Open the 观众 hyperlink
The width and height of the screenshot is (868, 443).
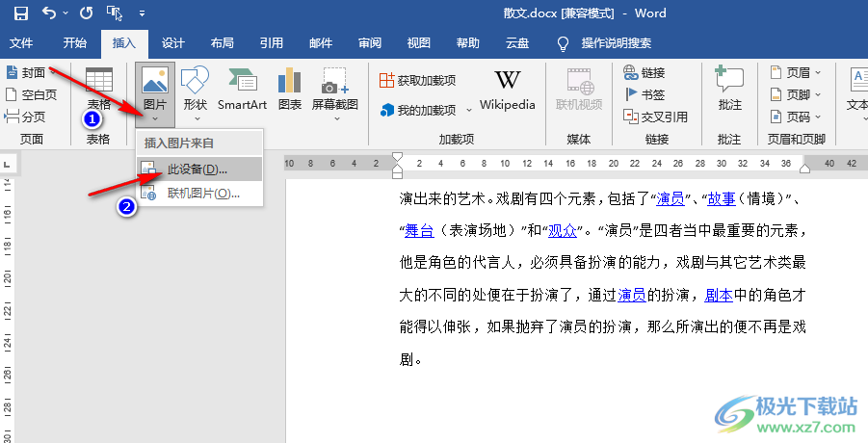point(563,230)
